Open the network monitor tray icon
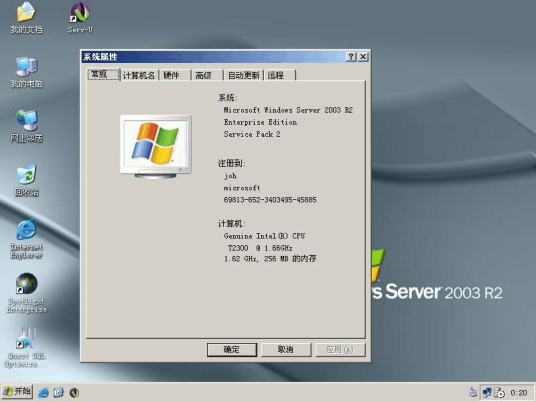The height and width of the screenshot is (402, 536). (487, 392)
